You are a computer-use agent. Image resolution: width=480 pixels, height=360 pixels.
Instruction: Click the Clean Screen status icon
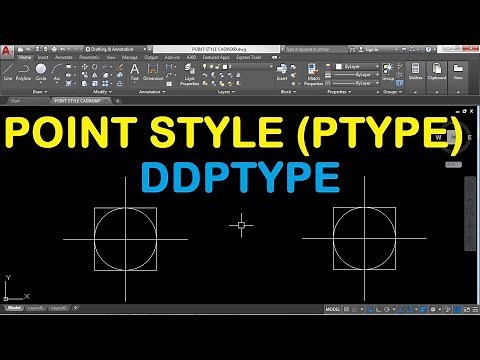(467, 310)
